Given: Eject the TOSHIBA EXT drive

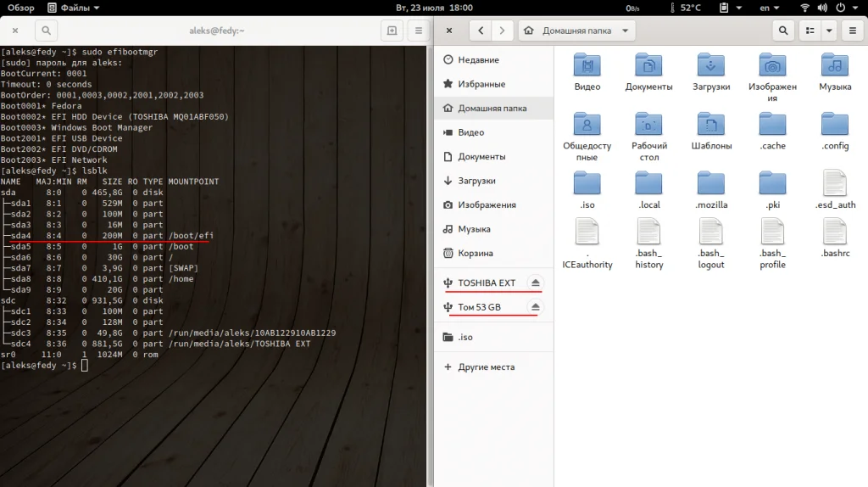Looking at the screenshot, I should [x=535, y=283].
